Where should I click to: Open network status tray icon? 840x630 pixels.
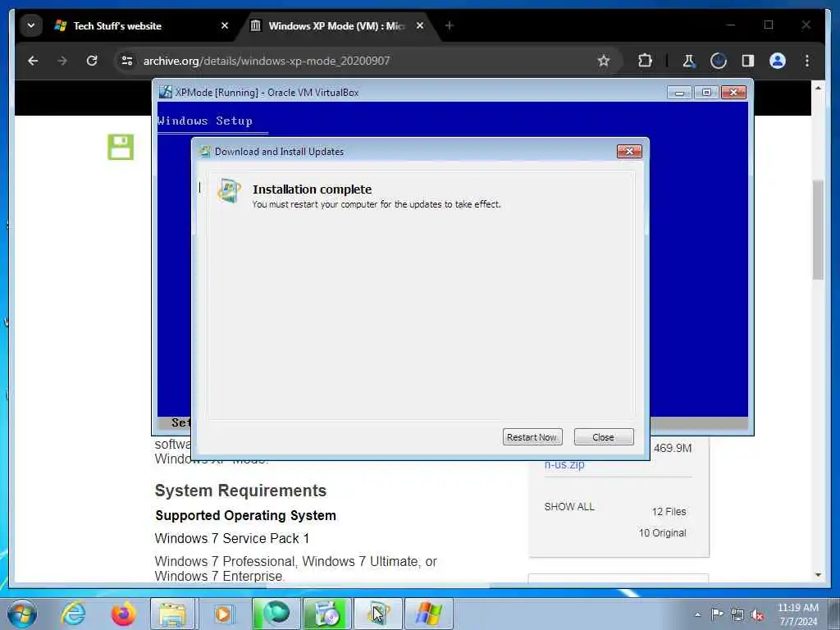point(737,614)
